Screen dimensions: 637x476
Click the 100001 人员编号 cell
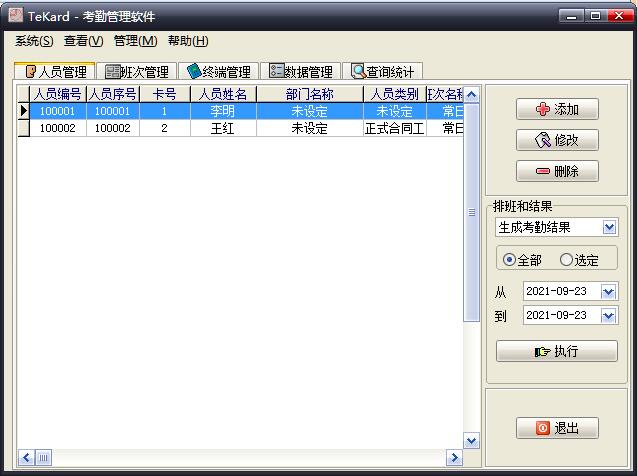tap(58, 111)
